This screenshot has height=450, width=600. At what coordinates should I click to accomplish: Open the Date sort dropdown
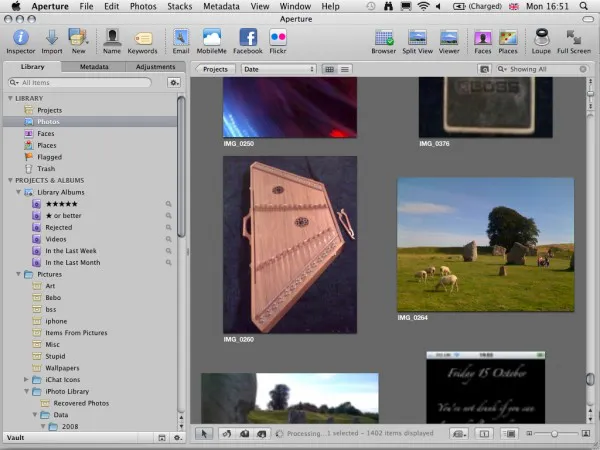tap(277, 69)
